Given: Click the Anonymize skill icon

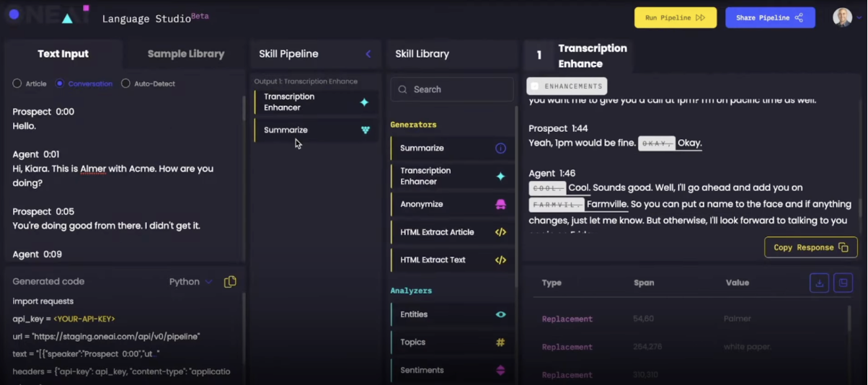Looking at the screenshot, I should tap(500, 205).
